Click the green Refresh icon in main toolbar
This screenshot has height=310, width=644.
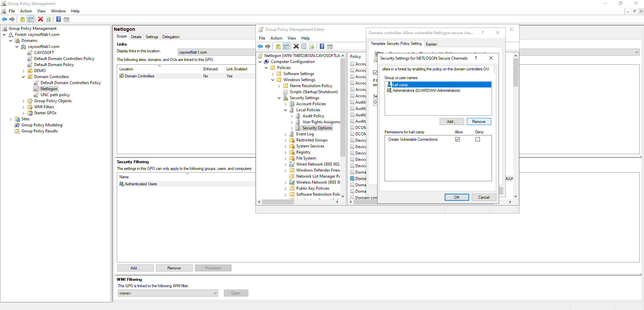point(49,19)
